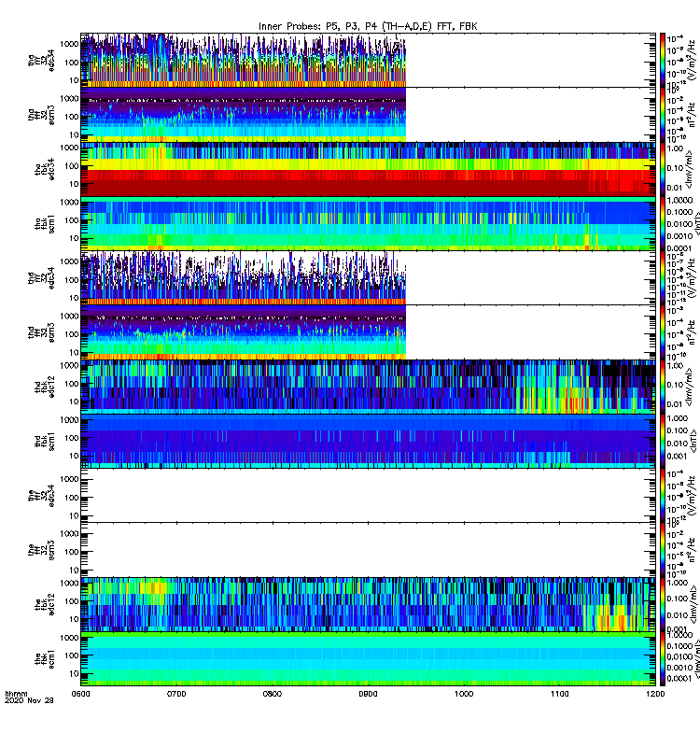Viewport: 700px width, 747px height.
Task: Click the 0800 time axis label
Action: [x=273, y=694]
